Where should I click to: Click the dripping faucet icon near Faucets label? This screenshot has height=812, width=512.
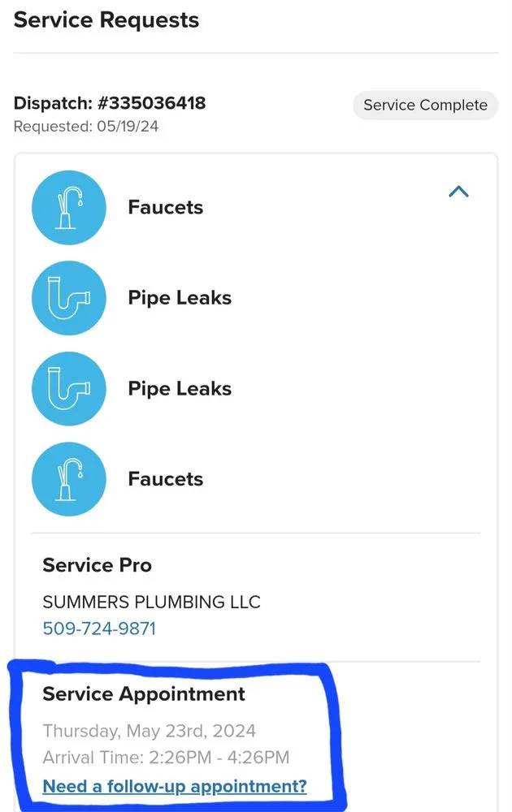point(69,207)
